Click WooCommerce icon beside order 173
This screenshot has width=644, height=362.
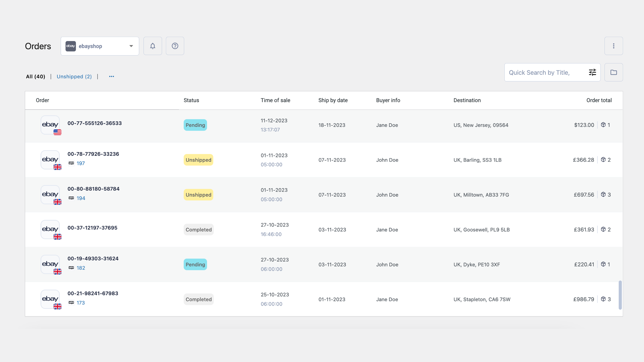(x=71, y=303)
